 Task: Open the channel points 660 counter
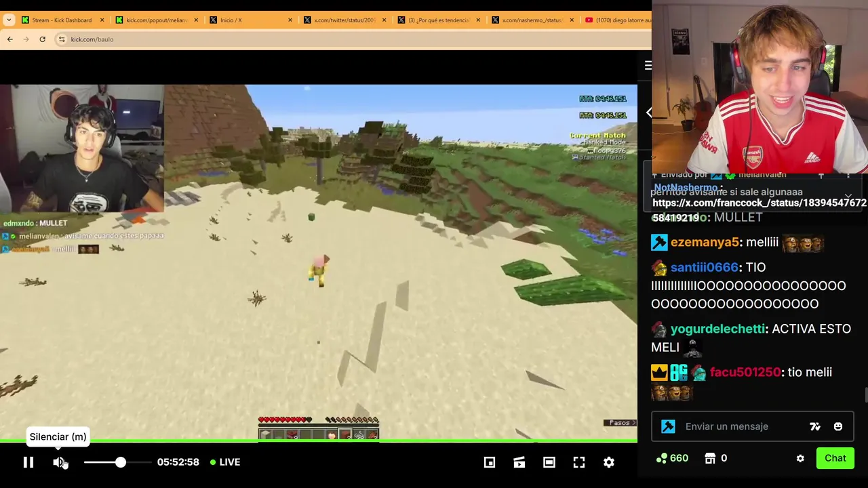point(672,458)
